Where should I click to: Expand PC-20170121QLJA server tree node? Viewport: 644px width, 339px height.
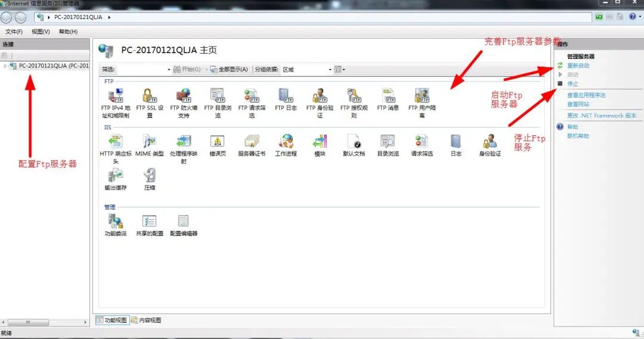pyautogui.click(x=5, y=66)
